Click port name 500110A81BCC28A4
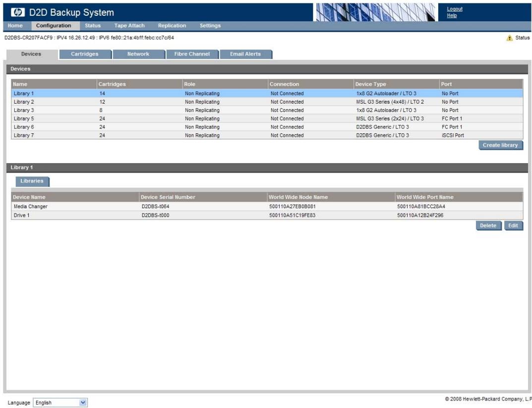The height and width of the screenshot is (408, 532). tap(421, 207)
